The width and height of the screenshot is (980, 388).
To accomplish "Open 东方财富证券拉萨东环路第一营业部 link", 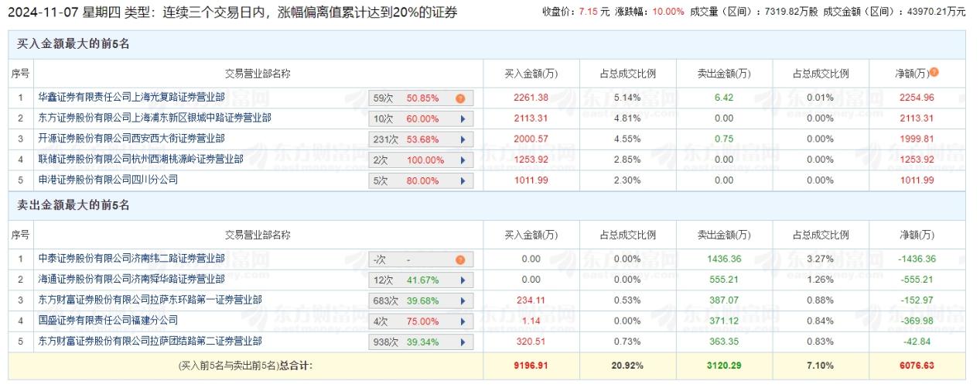I will coord(150,300).
